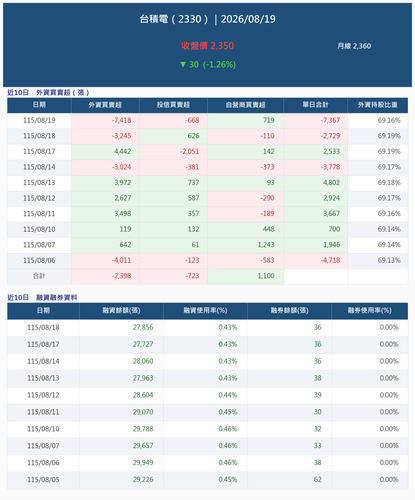Click the section heading 近10日 融資融券資料

point(42,297)
